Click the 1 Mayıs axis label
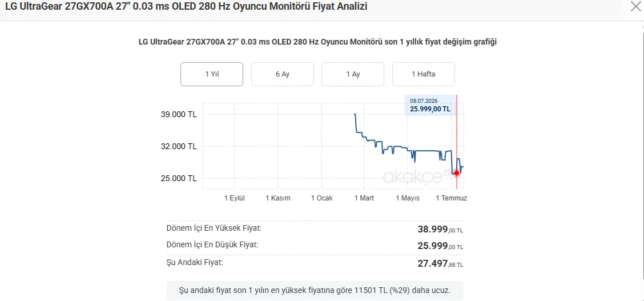The image size is (644, 301). tap(408, 198)
